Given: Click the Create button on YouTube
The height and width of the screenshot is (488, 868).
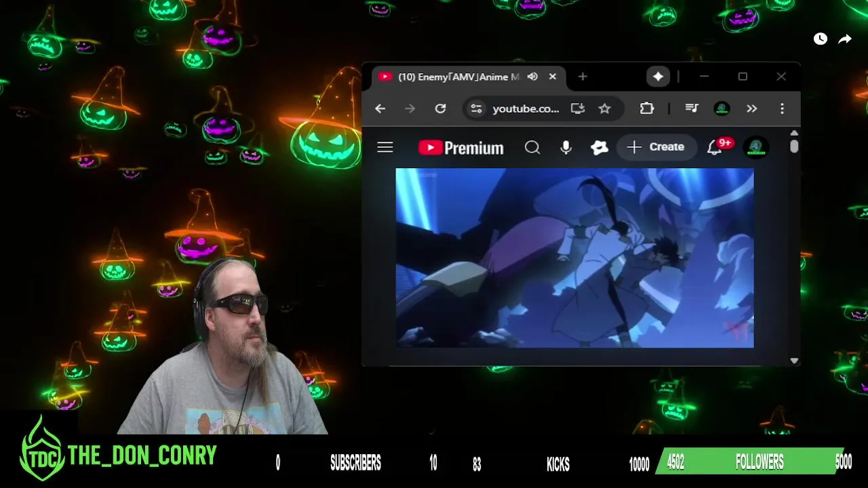Looking at the screenshot, I should [656, 147].
